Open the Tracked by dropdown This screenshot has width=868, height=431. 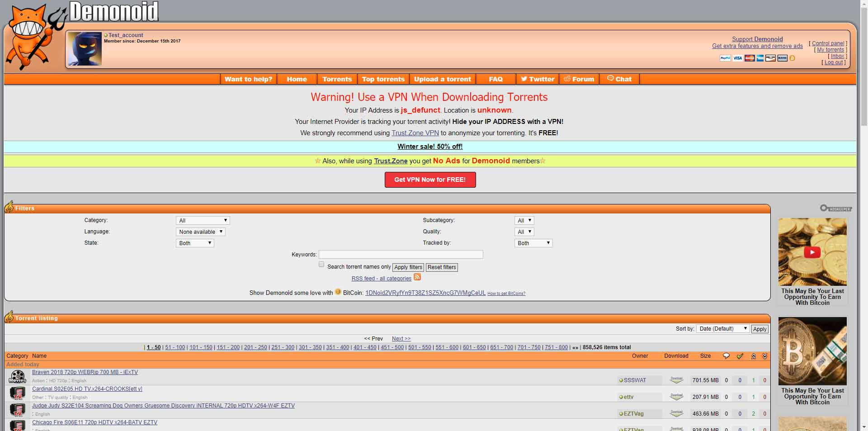click(x=533, y=243)
